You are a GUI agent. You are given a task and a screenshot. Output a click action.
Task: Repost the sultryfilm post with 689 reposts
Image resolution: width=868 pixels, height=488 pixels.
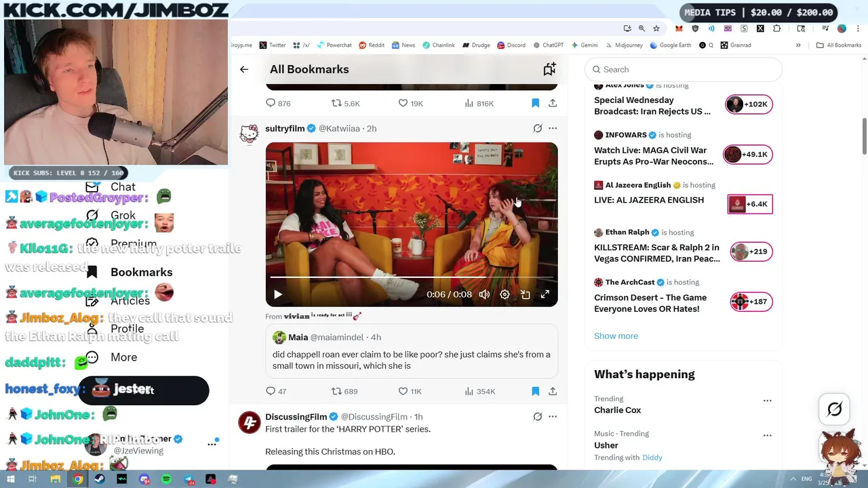pyautogui.click(x=344, y=391)
